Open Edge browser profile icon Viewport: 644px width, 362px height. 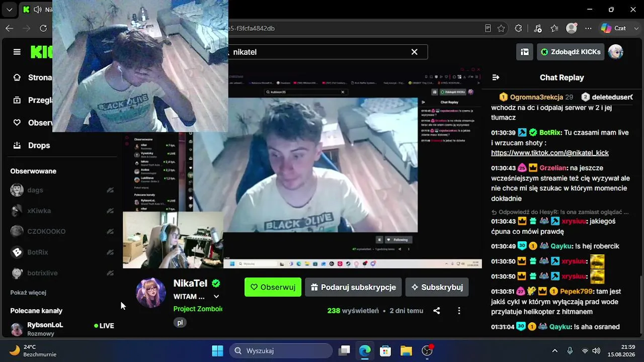(x=572, y=28)
